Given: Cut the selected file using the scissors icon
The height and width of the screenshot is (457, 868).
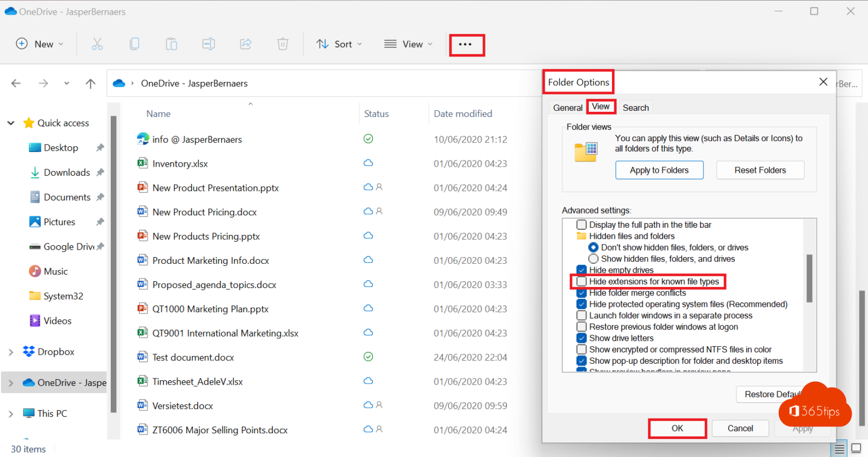Looking at the screenshot, I should pos(97,43).
